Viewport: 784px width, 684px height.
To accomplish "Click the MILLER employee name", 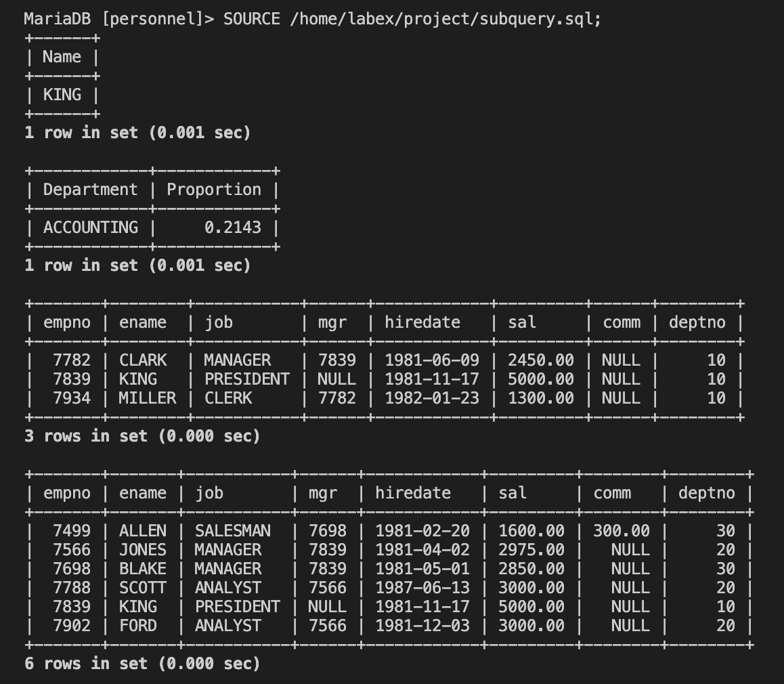I will (148, 398).
